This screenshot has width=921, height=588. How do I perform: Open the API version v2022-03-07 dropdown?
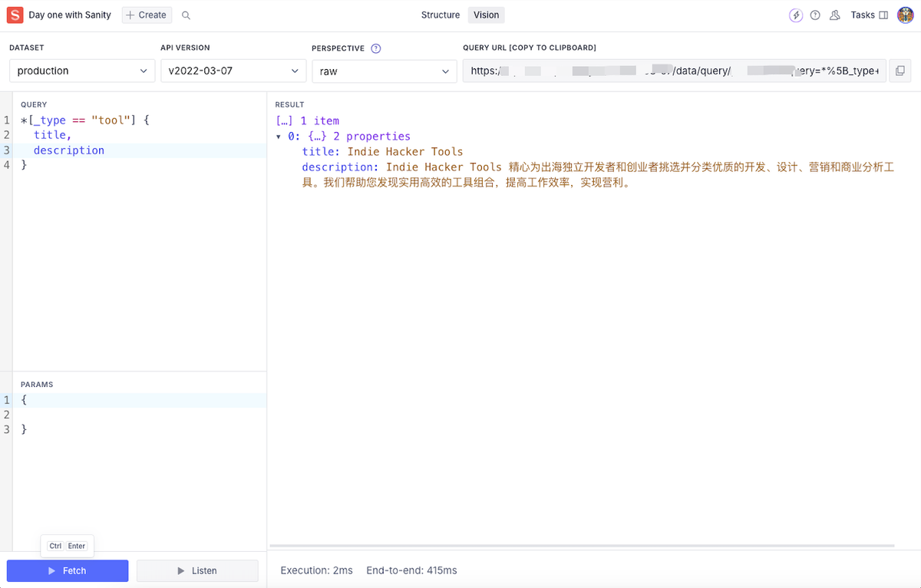(x=233, y=71)
